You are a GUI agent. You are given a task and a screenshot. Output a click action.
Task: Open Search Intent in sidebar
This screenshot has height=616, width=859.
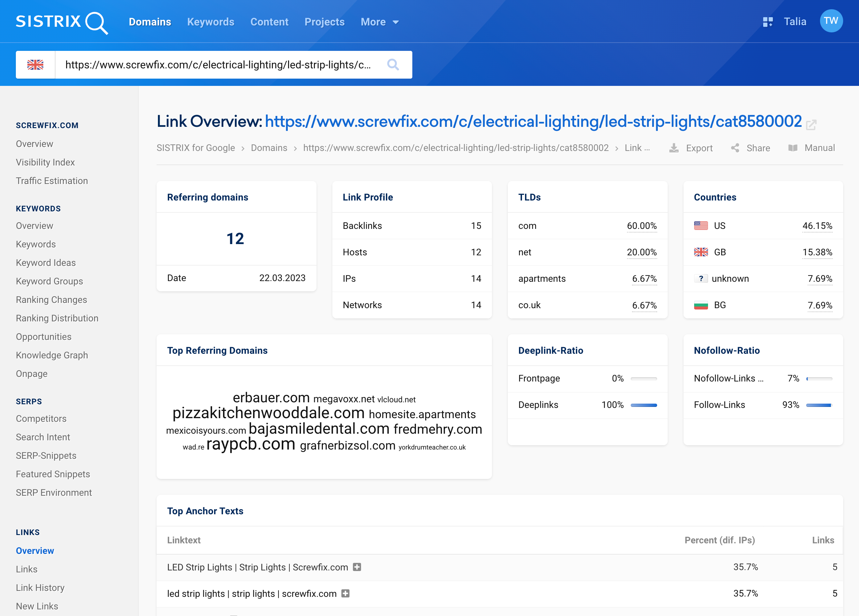pos(43,437)
